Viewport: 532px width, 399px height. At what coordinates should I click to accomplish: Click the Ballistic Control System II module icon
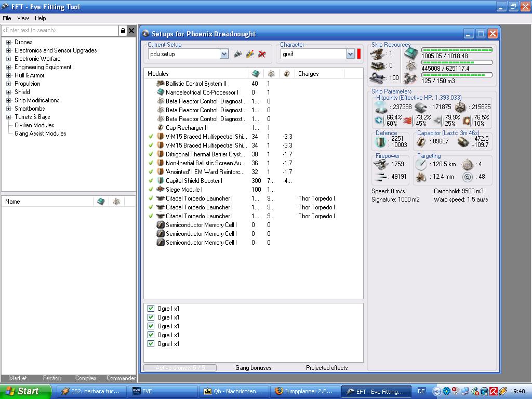(x=160, y=84)
